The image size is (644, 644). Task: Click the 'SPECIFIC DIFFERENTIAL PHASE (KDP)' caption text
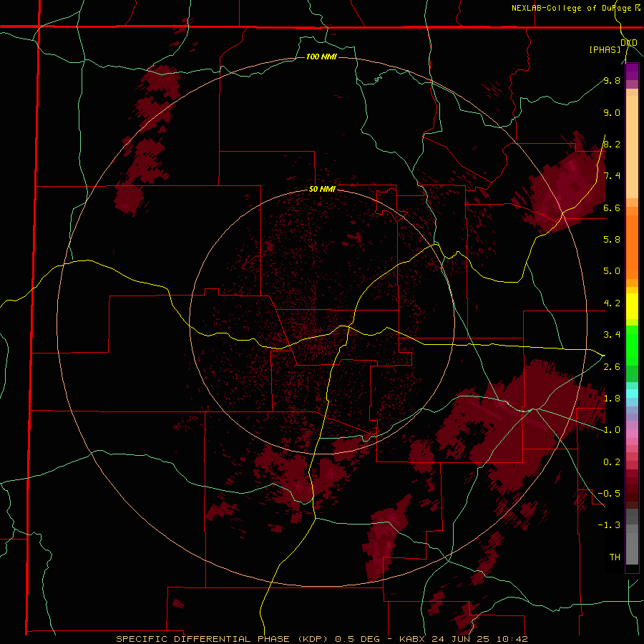coord(223,639)
